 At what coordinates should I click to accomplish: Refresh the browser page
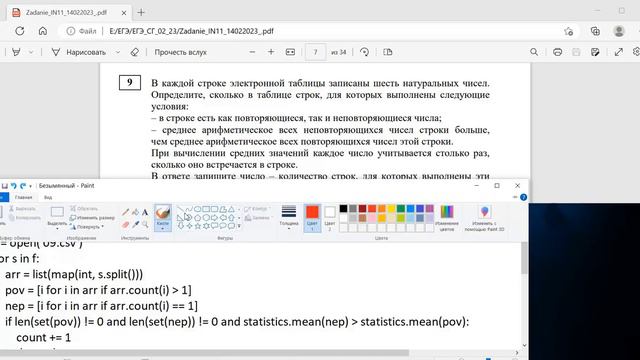coord(20,31)
